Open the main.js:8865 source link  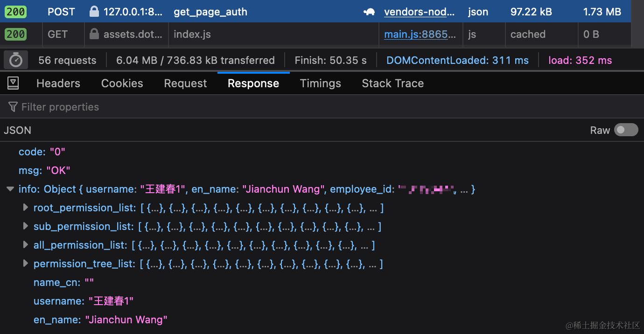[420, 34]
